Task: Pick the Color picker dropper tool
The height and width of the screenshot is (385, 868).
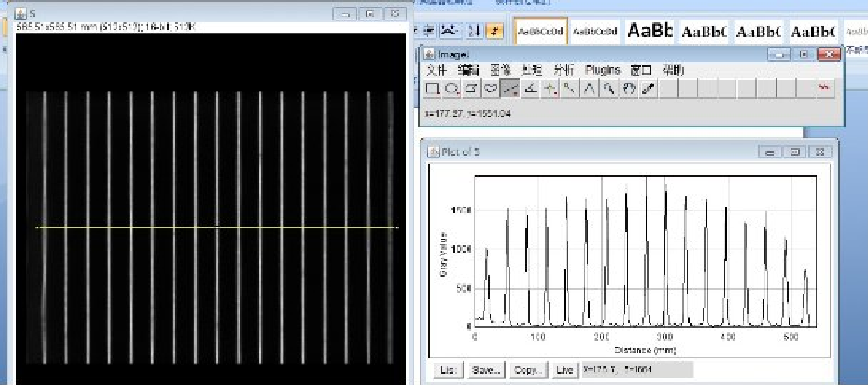Action: (648, 89)
